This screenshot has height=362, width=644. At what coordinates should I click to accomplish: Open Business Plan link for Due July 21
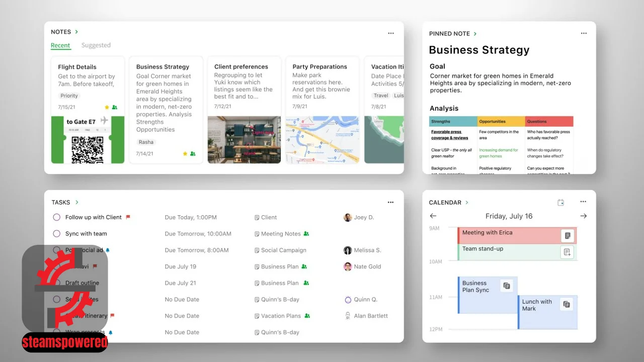tap(280, 283)
